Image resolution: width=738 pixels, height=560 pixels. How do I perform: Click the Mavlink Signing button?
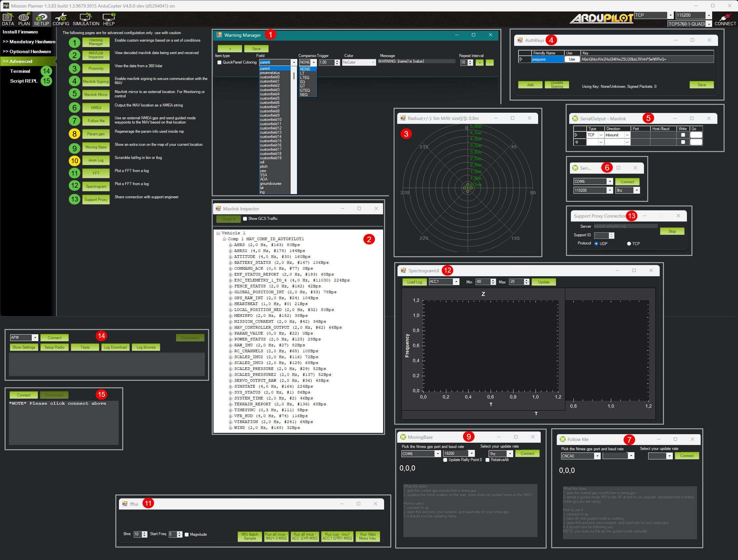pyautogui.click(x=96, y=81)
